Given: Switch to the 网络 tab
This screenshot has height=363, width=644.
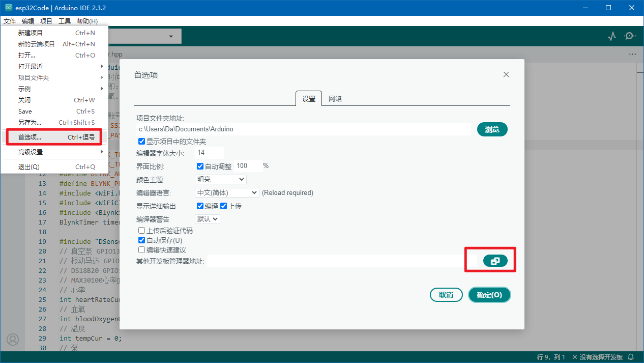Looking at the screenshot, I should [335, 99].
